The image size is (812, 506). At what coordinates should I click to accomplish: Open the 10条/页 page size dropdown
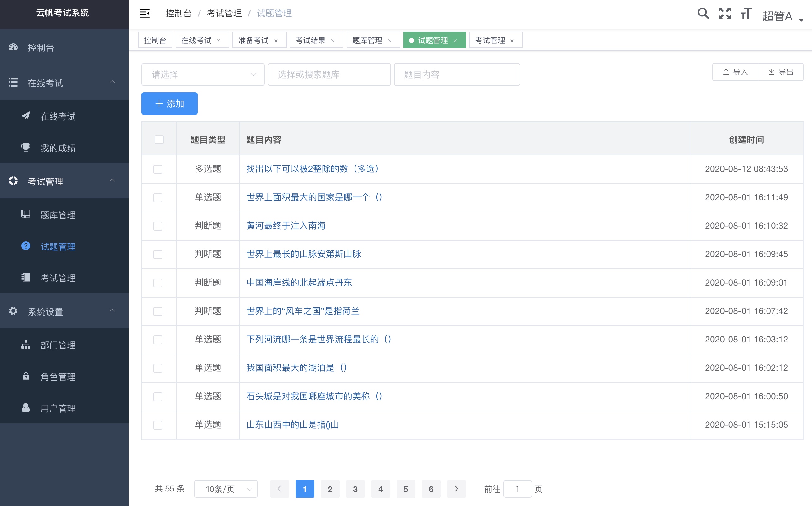point(226,489)
